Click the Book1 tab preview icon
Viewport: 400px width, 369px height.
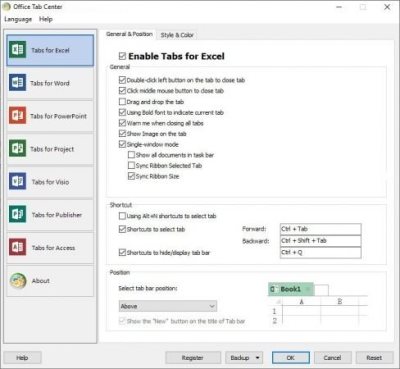[x=273, y=289]
